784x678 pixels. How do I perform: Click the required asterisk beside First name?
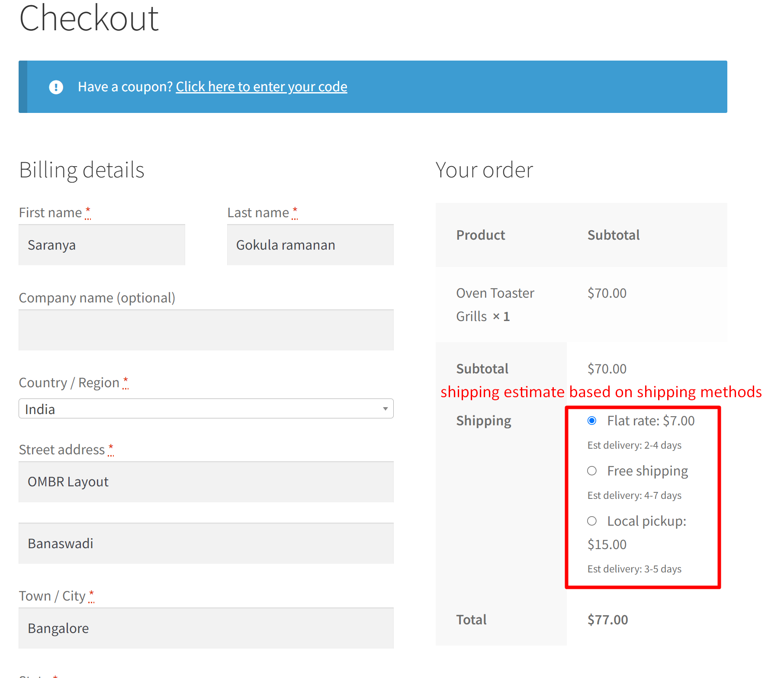[x=88, y=212]
